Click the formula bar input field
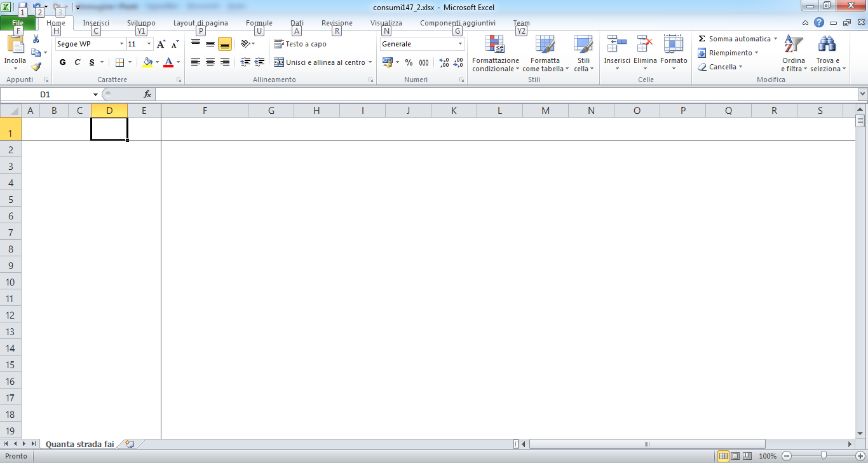The width and height of the screenshot is (868, 463). click(x=506, y=94)
